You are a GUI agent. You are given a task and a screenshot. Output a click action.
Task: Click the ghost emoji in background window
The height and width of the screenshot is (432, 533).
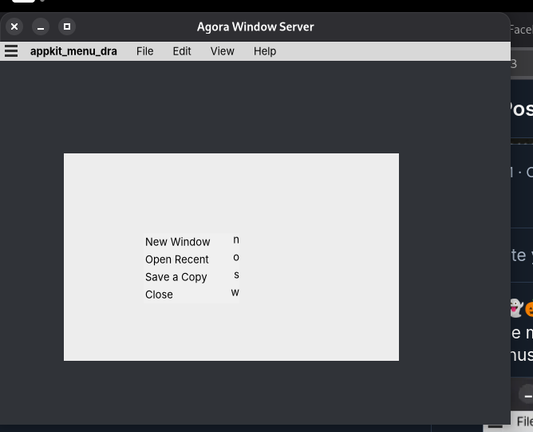[517, 308]
